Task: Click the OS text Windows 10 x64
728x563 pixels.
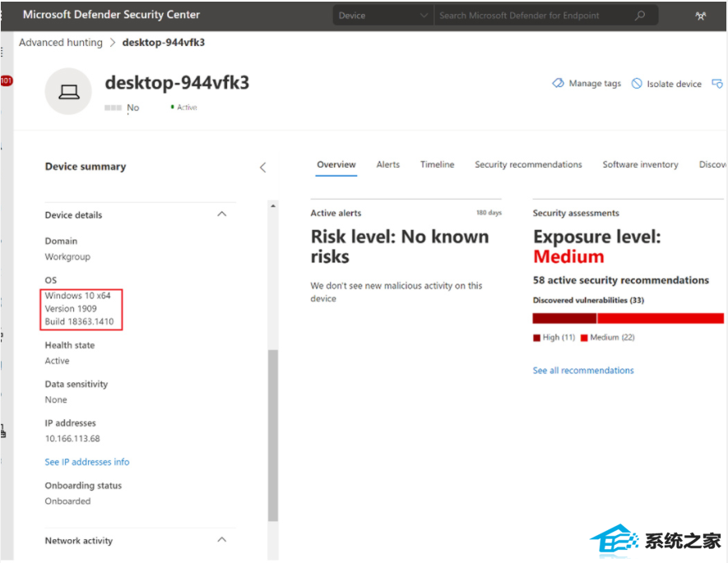Action: 77,296
